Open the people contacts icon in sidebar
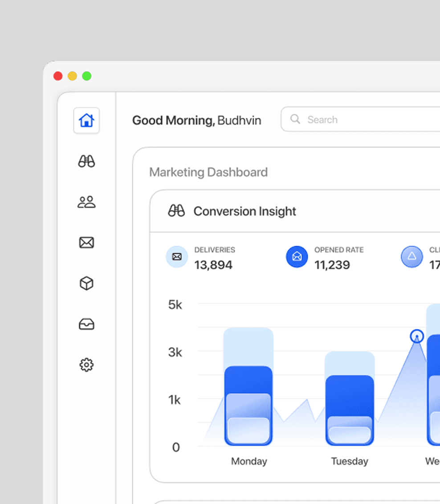 [x=86, y=202]
